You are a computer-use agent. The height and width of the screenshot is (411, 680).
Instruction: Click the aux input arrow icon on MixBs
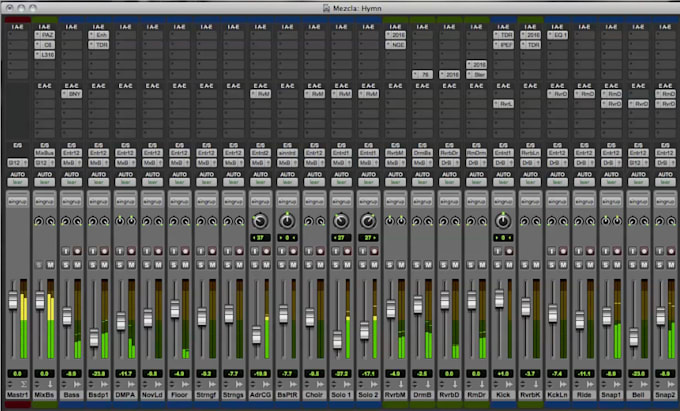coord(50,384)
